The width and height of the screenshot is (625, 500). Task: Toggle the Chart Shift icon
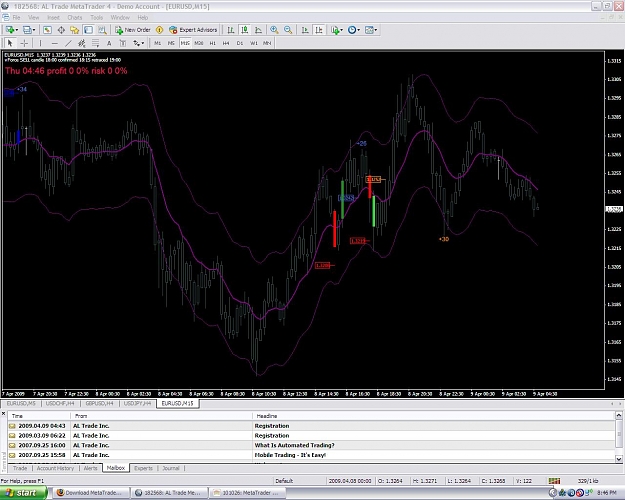tap(319, 30)
